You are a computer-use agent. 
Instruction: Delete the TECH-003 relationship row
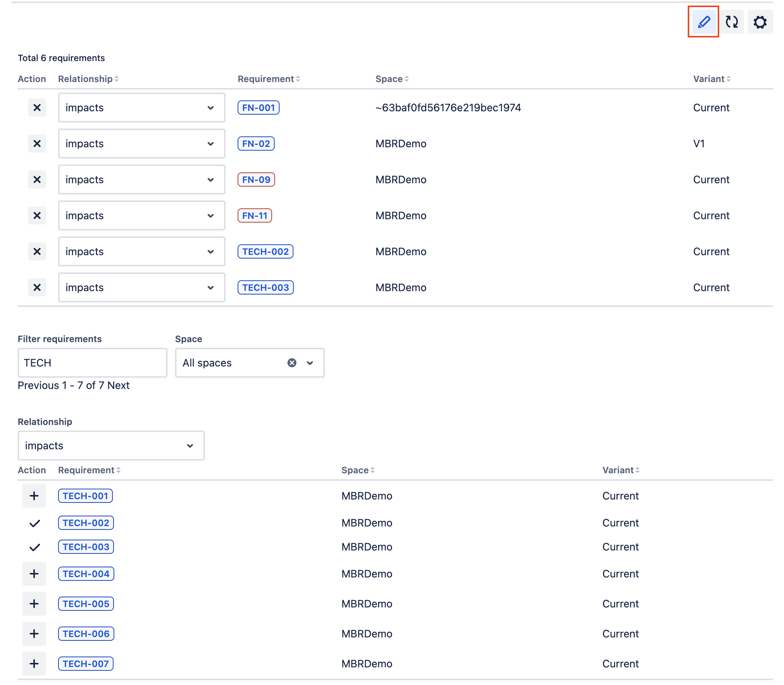coord(37,287)
